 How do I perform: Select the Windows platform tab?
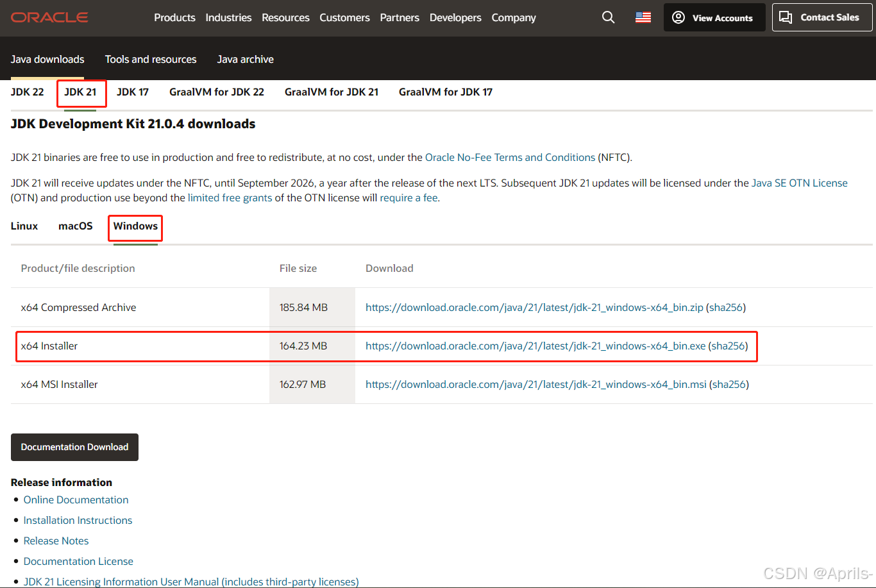135,226
